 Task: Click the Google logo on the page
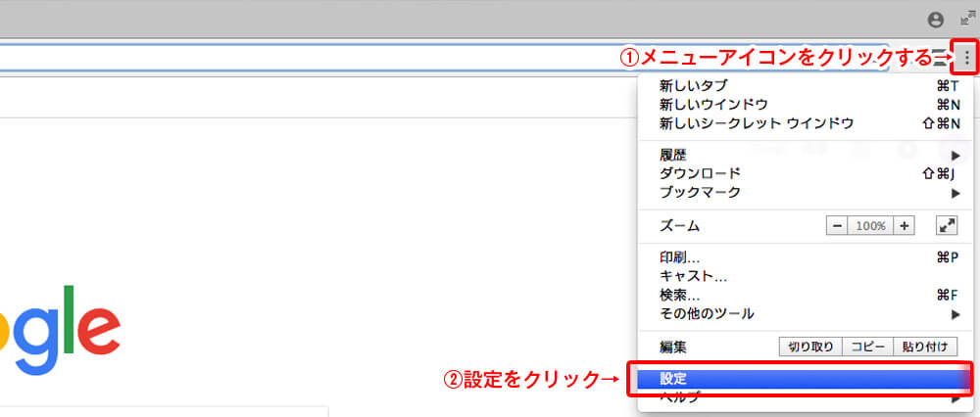click(60, 331)
